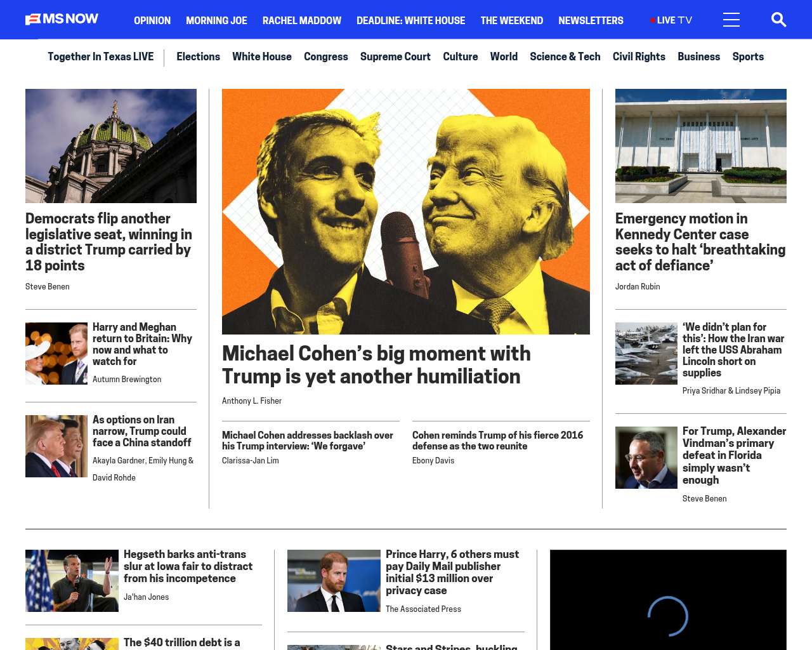This screenshot has width=812, height=650.
Task: Click the MS NOW logo
Action: [x=62, y=20]
